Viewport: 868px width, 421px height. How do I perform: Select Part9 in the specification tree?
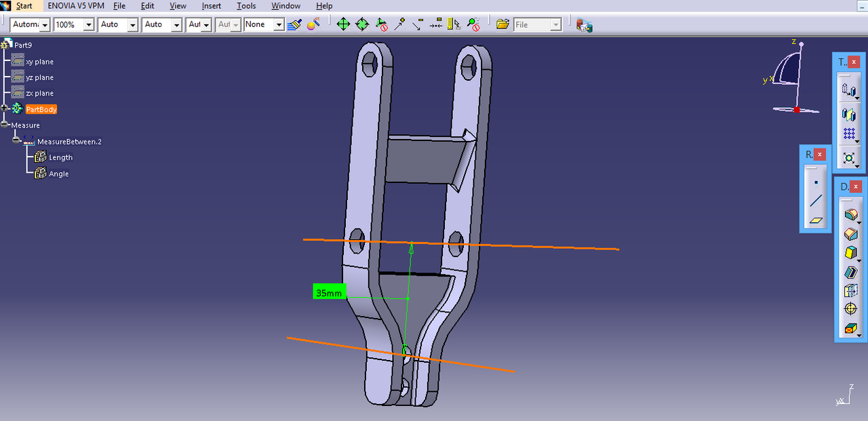tap(23, 45)
